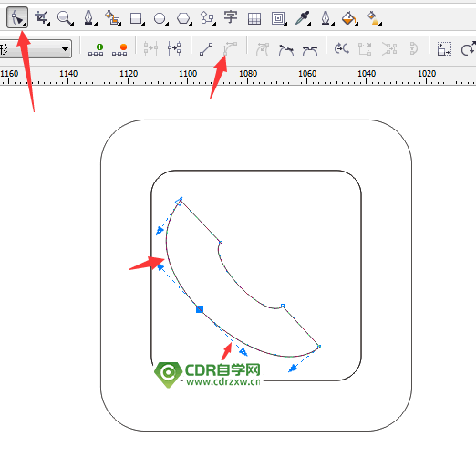Click Reverse Direction icon
476x468 pixels.
coord(342,48)
